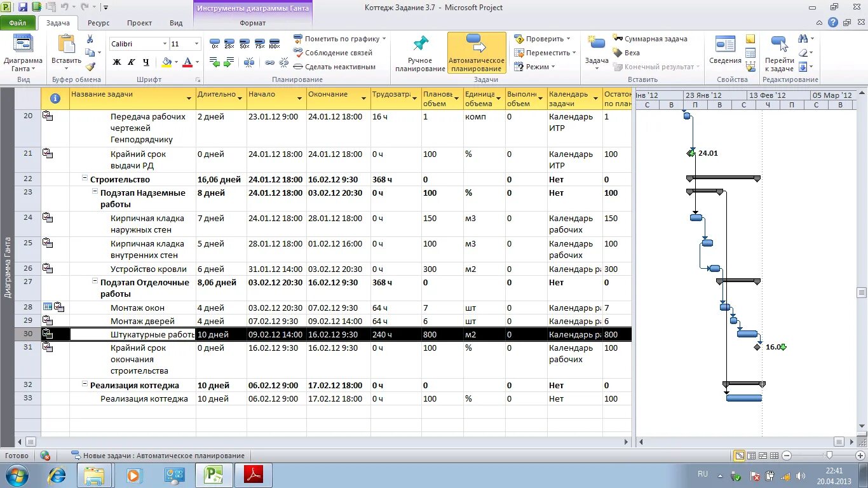Toggle bold Ж formatting

coord(117,62)
